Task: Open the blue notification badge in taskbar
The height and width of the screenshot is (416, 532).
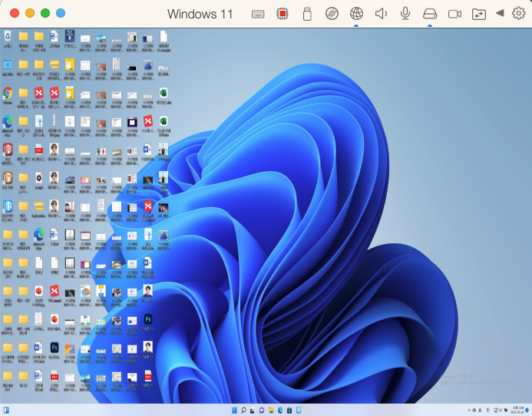Action: tap(527, 410)
